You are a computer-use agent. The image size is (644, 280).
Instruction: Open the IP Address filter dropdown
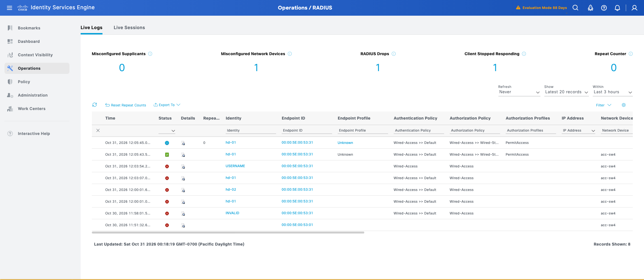(578, 130)
